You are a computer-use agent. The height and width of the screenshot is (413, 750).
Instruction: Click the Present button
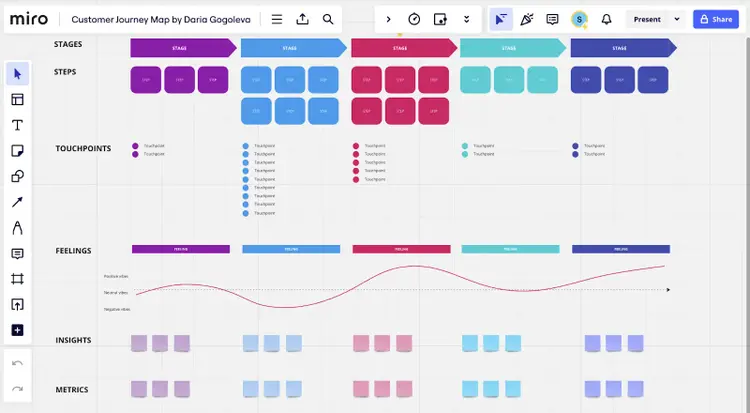(x=647, y=19)
